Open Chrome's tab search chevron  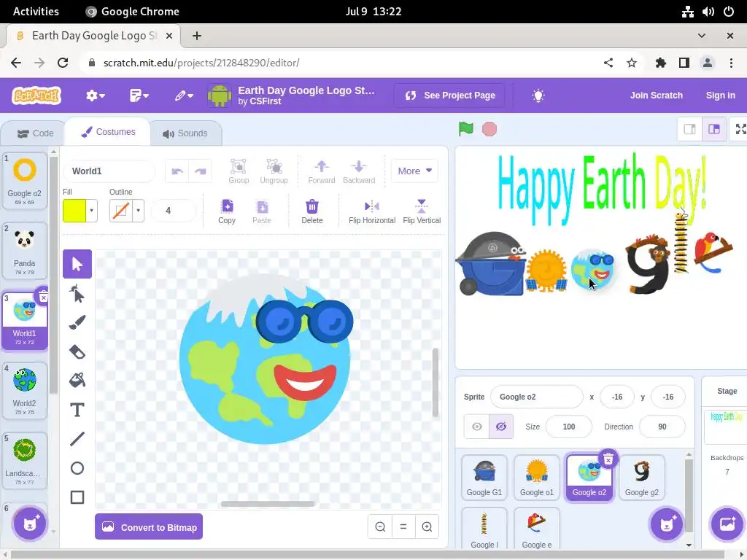(x=701, y=36)
